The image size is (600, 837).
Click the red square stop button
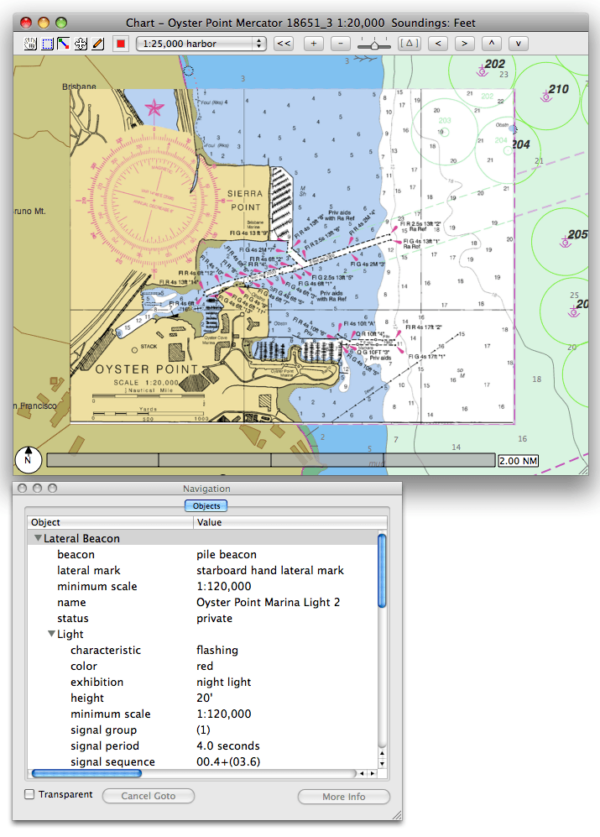(x=121, y=44)
